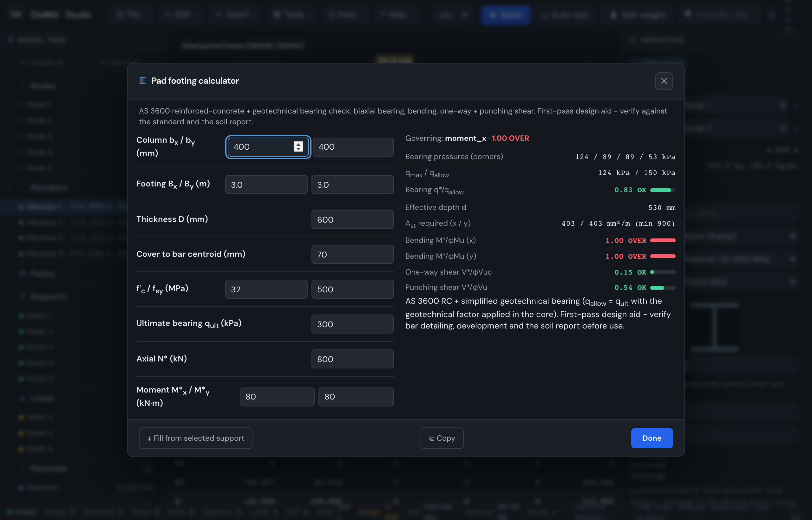Click the 'Footing Bx / By (m)' label
812x520 pixels.
173,184
